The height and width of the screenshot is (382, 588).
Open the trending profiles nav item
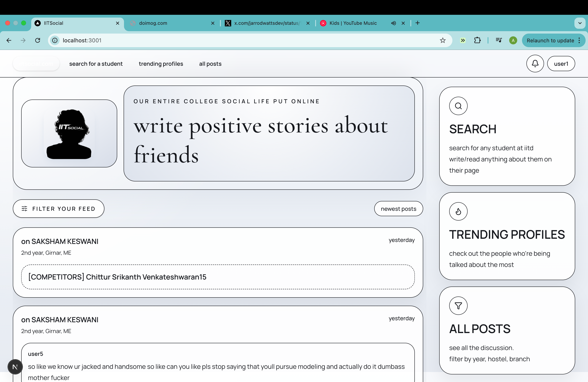(161, 64)
